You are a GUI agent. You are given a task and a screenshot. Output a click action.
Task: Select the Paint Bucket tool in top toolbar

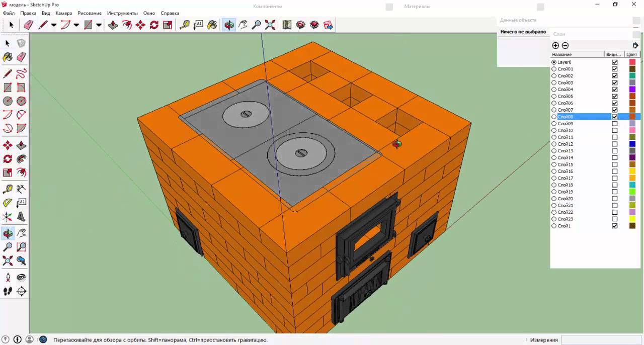click(212, 25)
